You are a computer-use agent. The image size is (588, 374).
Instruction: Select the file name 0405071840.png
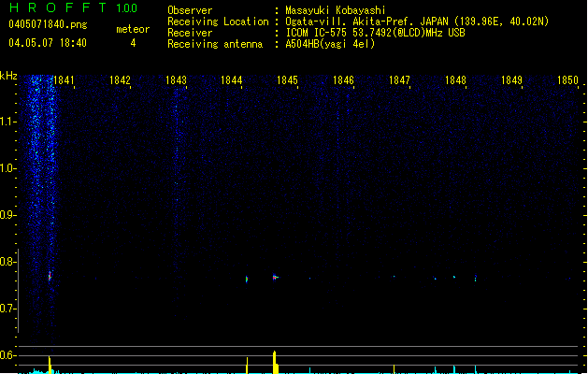[x=48, y=24]
